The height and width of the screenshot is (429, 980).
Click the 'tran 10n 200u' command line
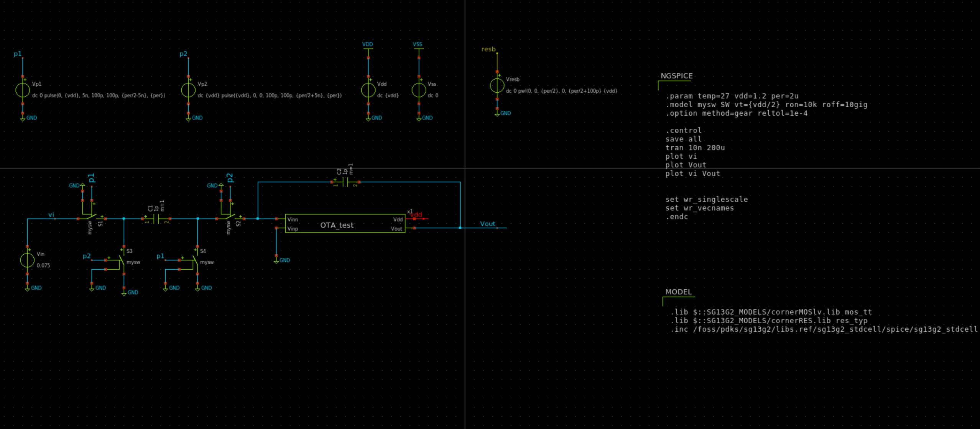click(x=695, y=148)
